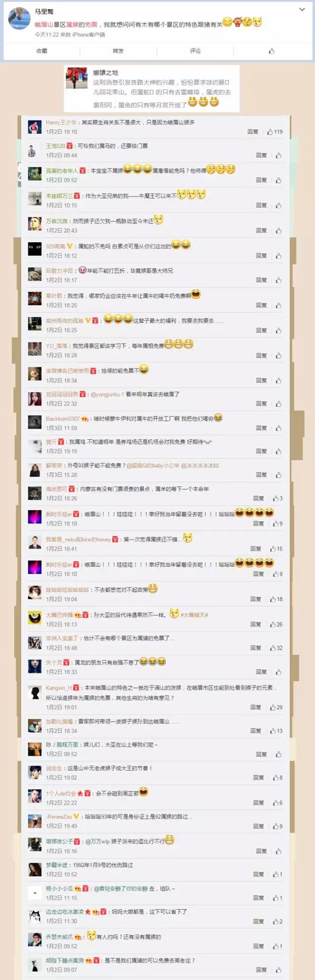This screenshot has height=980, width=315.
Task: Open the #大嘴喷天# hashtag link
Action: click(x=194, y=615)
